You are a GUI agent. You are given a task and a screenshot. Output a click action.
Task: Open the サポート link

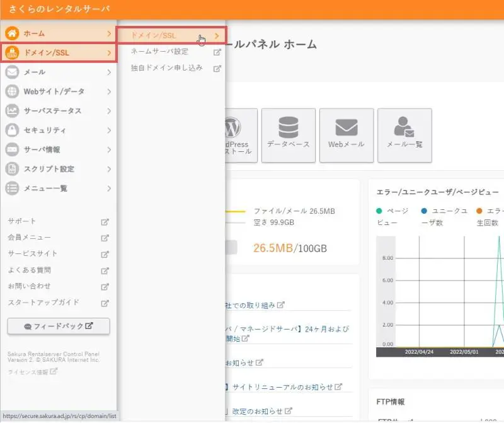22,221
